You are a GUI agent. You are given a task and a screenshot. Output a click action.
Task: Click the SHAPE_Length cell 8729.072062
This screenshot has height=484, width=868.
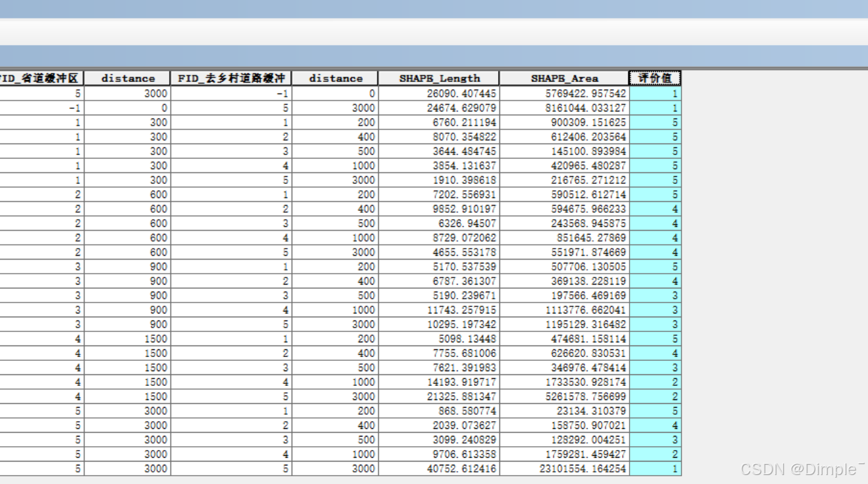439,237
